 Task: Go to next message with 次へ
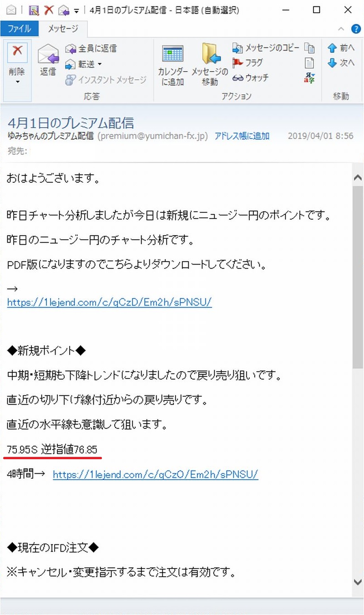tap(341, 63)
